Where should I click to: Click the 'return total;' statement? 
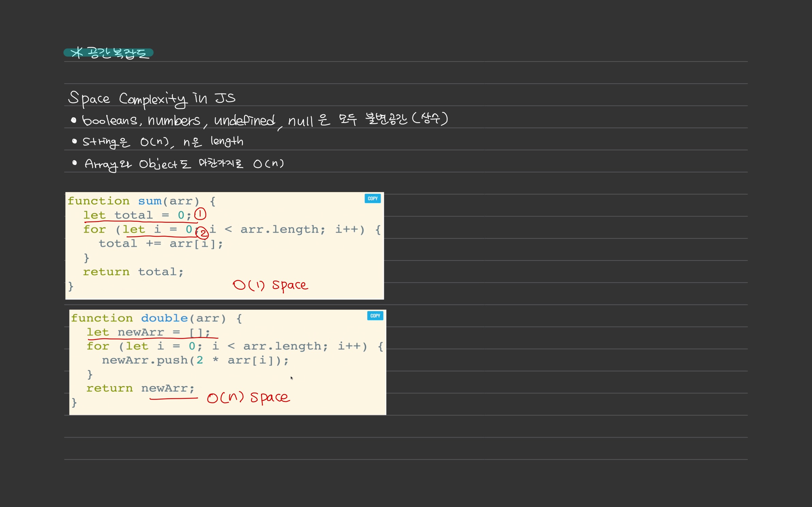133,272
